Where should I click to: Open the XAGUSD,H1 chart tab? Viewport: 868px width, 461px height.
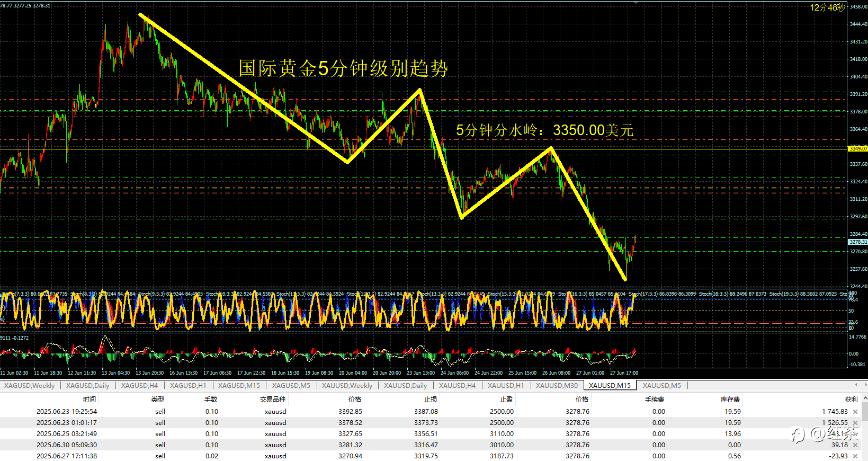pyautogui.click(x=188, y=386)
